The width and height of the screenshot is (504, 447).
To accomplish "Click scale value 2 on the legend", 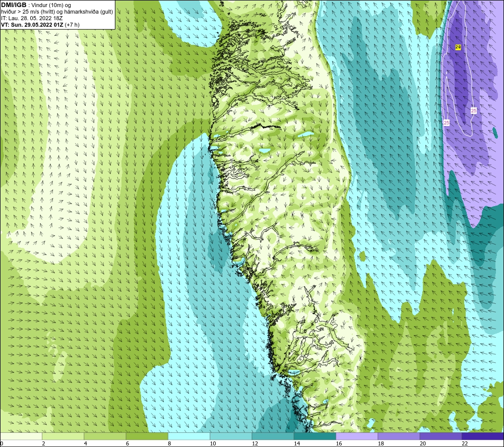I will click(43, 443).
